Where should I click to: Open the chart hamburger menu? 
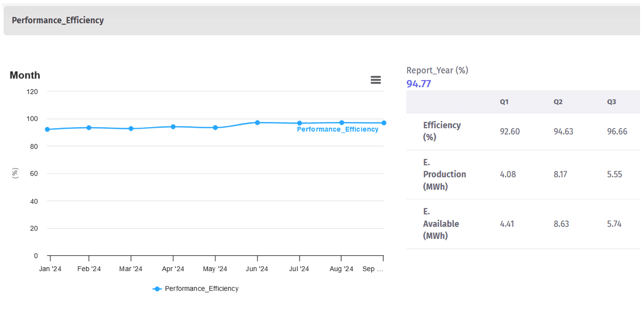coord(376,80)
